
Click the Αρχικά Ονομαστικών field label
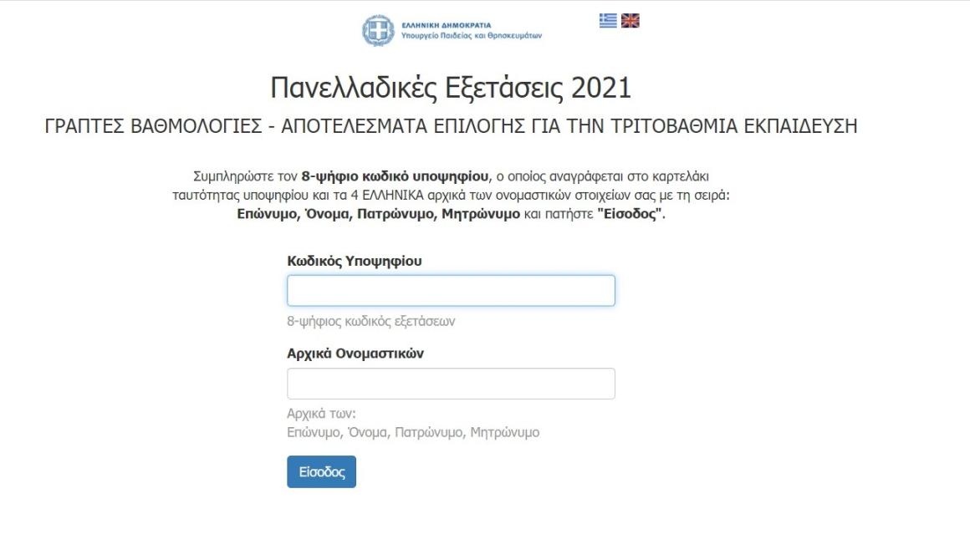355,354
